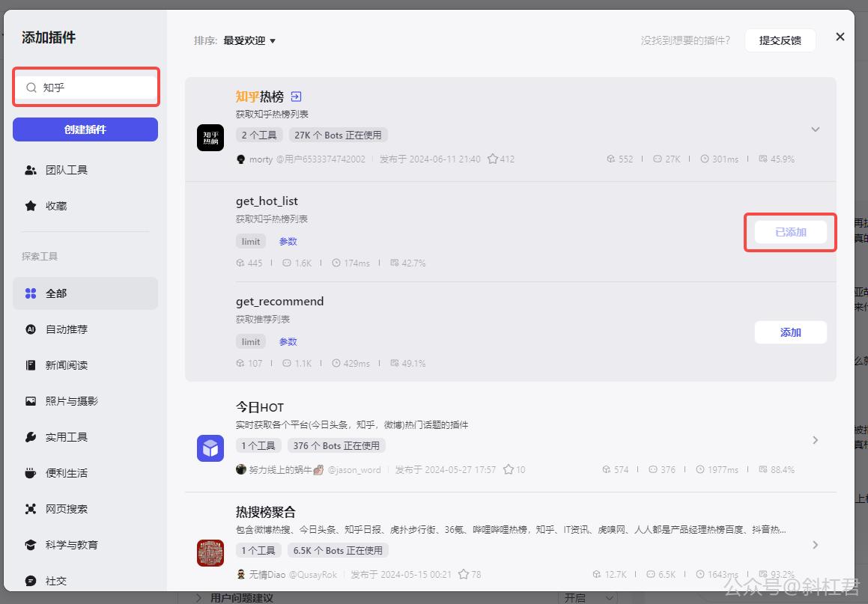Click the @jason_word username
This screenshot has width=868, height=604.
[x=354, y=469]
